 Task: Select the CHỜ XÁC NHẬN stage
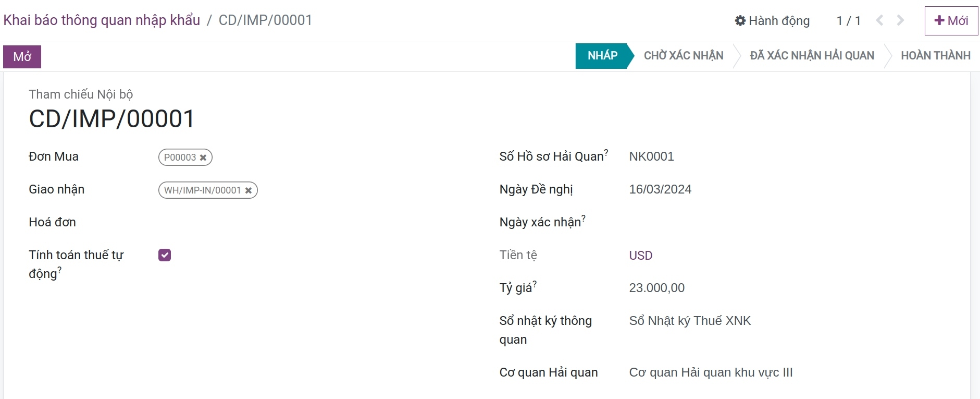pyautogui.click(x=684, y=56)
